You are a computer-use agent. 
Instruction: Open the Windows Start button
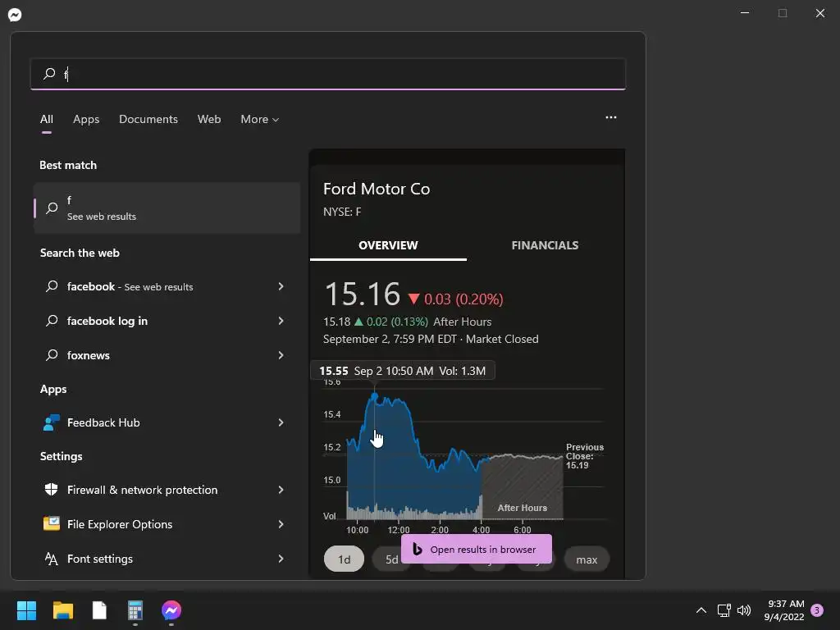(x=26, y=610)
